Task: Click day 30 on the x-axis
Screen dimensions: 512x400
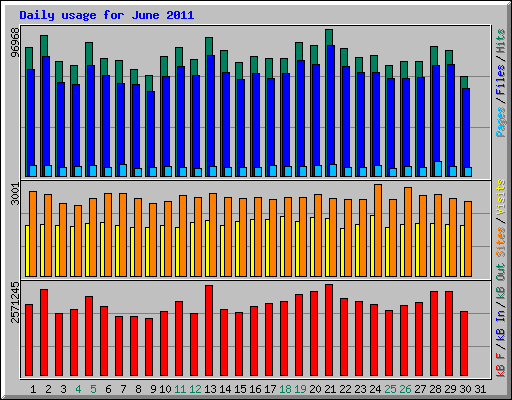Action: (465, 389)
